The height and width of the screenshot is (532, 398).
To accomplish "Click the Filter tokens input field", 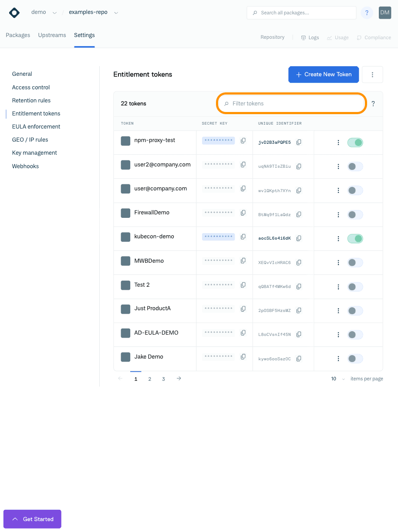I will coord(291,103).
